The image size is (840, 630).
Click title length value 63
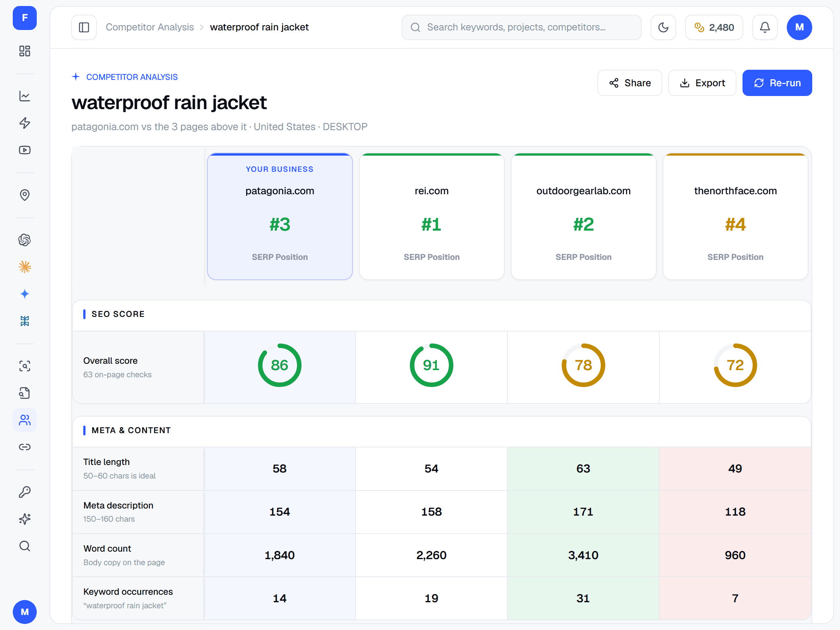coord(583,469)
